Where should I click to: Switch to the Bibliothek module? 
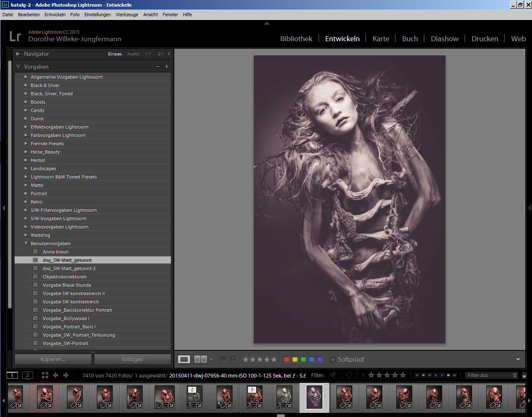pyautogui.click(x=296, y=39)
